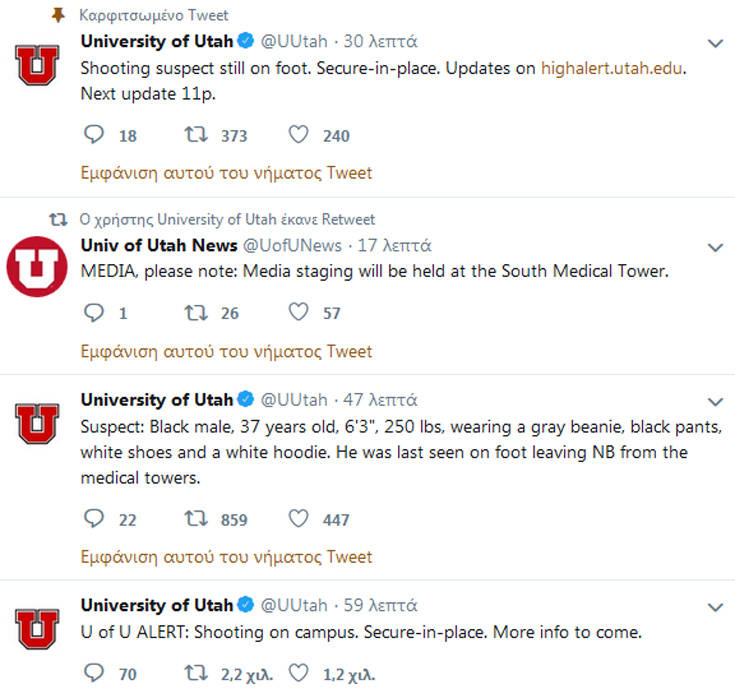Retweet the U of U ALERT tweet
Image resolution: width=735 pixels, height=698 pixels.
click(x=196, y=674)
